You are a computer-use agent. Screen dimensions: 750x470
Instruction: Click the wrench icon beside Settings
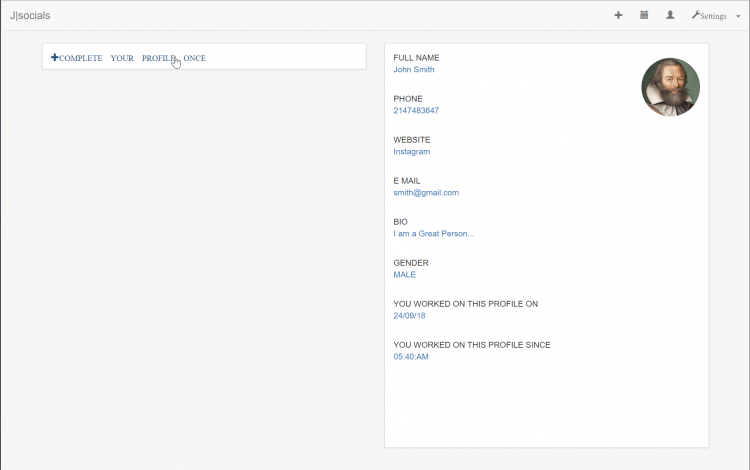tap(695, 15)
